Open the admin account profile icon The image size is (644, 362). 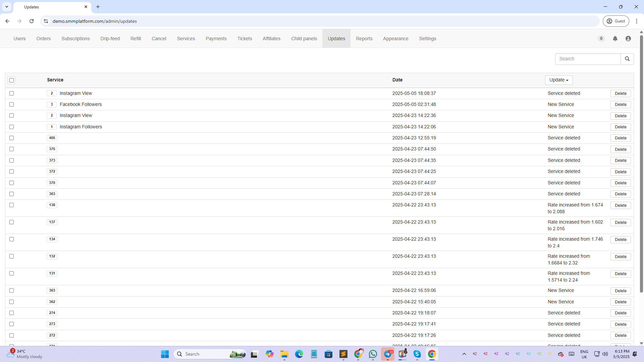[x=628, y=39]
